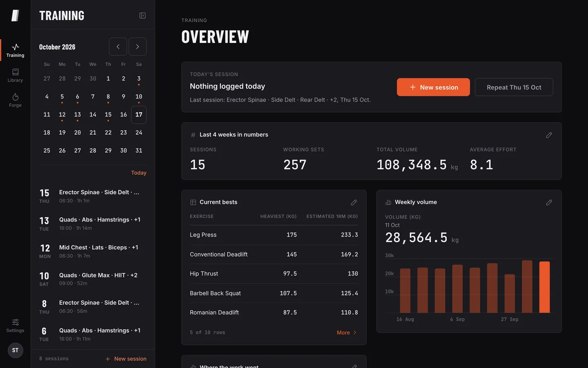The height and width of the screenshot is (368, 588).
Task: Jump to Today in the calendar
Action: click(x=139, y=173)
